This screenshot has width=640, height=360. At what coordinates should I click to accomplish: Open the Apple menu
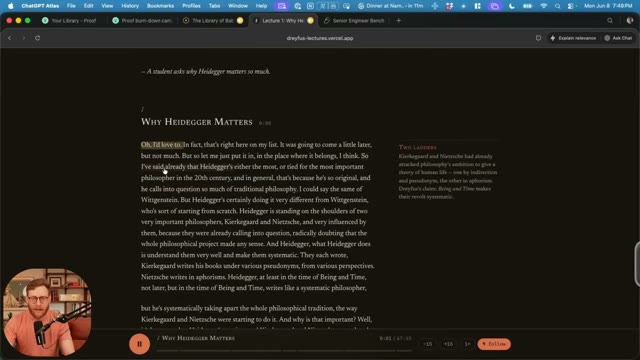(10, 6)
